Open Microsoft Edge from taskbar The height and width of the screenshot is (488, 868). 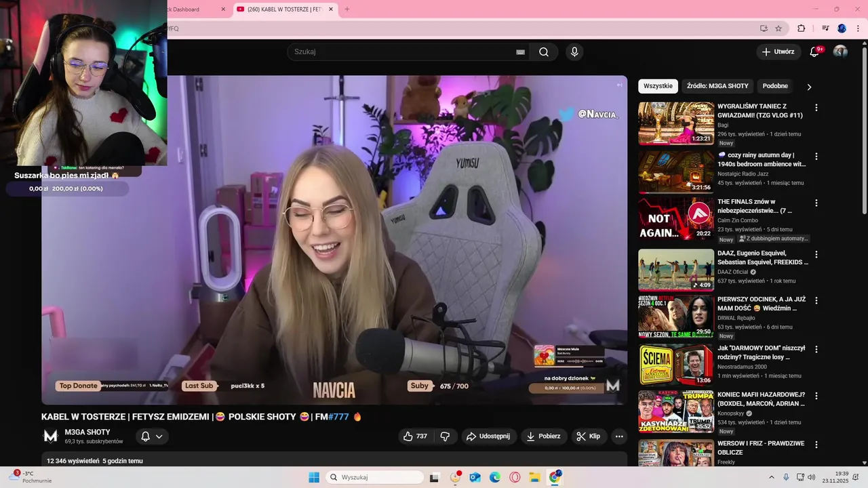tap(494, 477)
